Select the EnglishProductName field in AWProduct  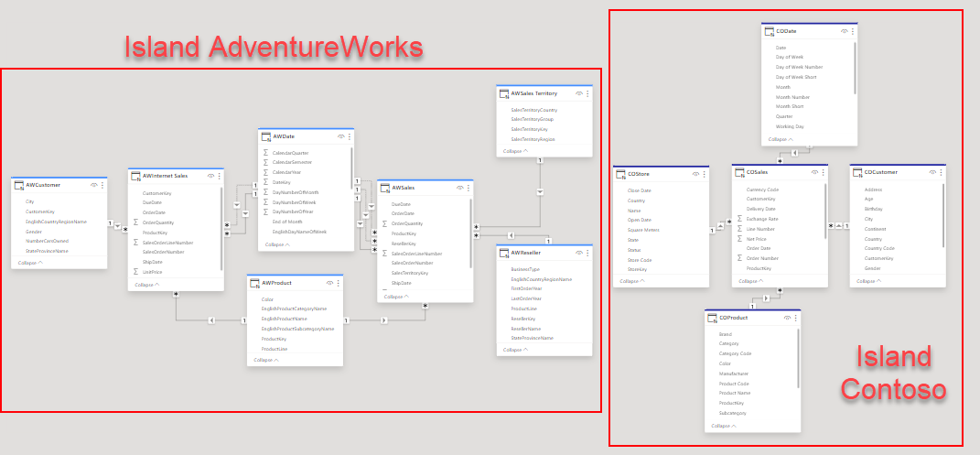coord(285,319)
